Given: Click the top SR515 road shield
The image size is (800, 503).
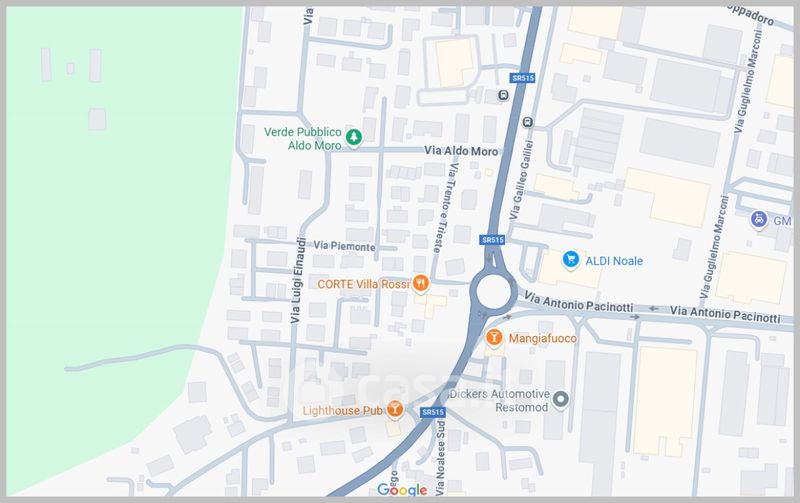Looking at the screenshot, I should (522, 78).
